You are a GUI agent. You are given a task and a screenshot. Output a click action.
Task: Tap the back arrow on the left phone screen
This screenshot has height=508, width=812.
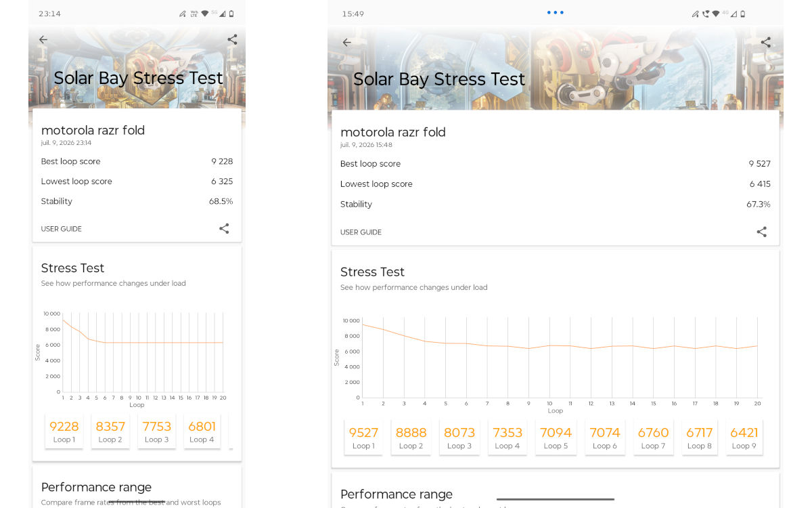43,40
